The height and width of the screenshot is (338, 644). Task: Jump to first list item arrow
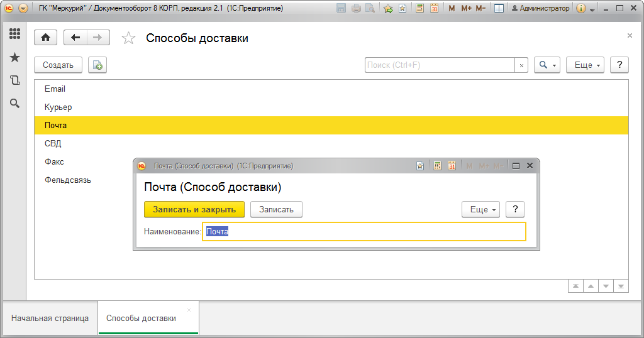pyautogui.click(x=576, y=286)
